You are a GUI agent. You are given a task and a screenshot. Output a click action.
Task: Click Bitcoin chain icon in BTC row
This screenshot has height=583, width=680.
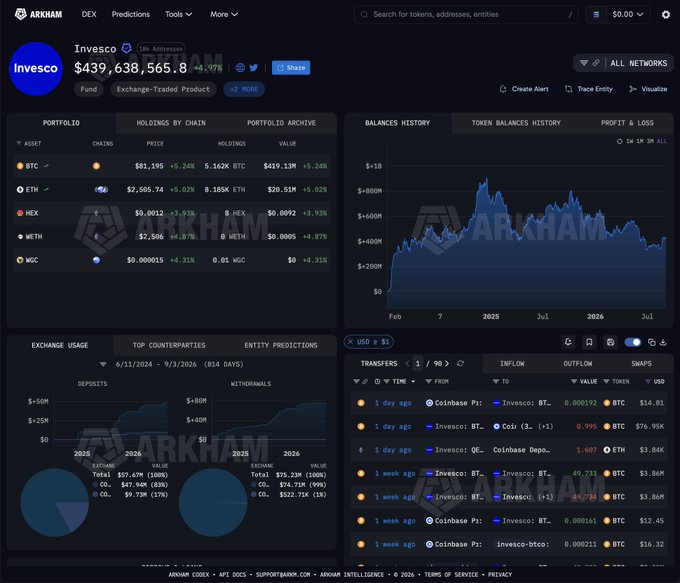click(x=96, y=166)
